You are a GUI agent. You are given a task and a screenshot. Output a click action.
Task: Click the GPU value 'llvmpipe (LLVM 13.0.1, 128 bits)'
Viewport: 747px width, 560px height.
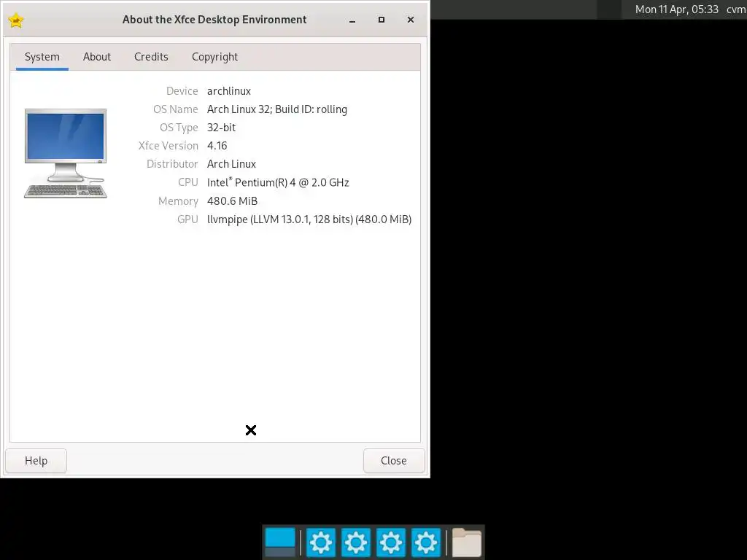[309, 219]
